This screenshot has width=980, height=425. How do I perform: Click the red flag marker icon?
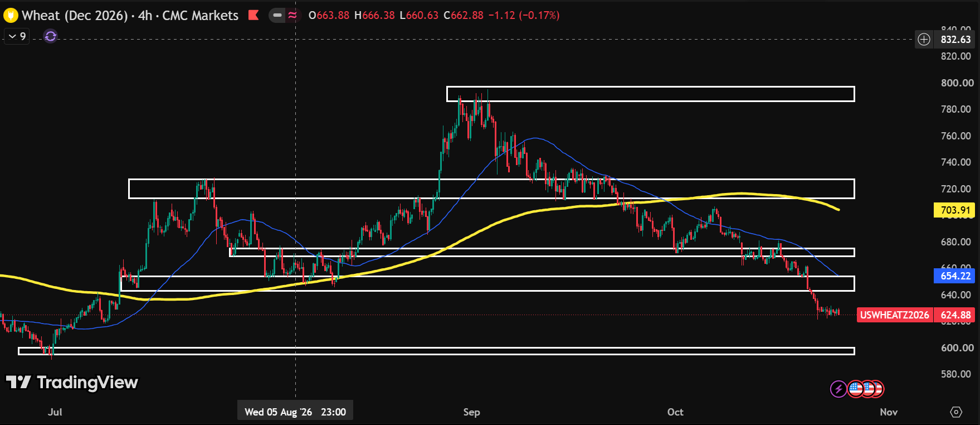(x=253, y=15)
